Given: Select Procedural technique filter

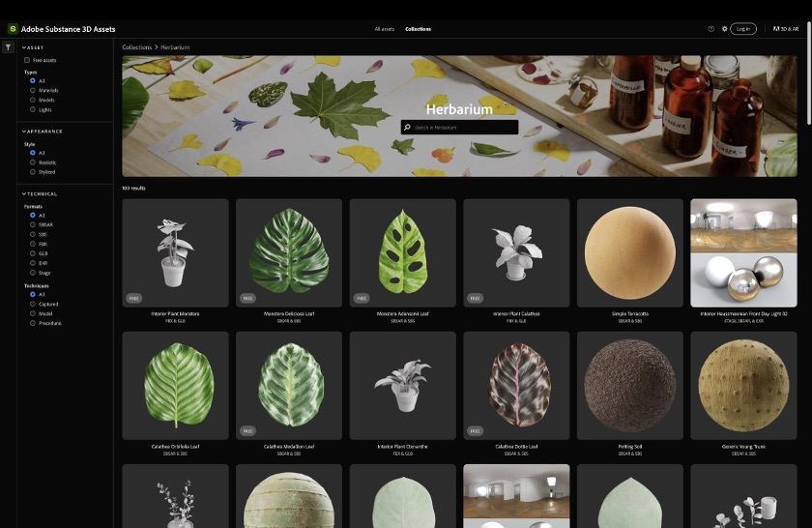Looking at the screenshot, I should coord(33,323).
